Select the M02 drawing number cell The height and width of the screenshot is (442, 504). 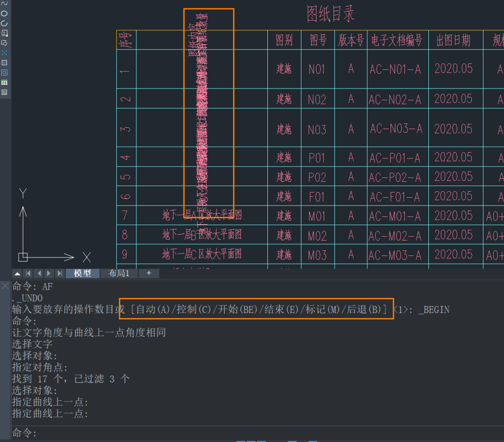(317, 236)
